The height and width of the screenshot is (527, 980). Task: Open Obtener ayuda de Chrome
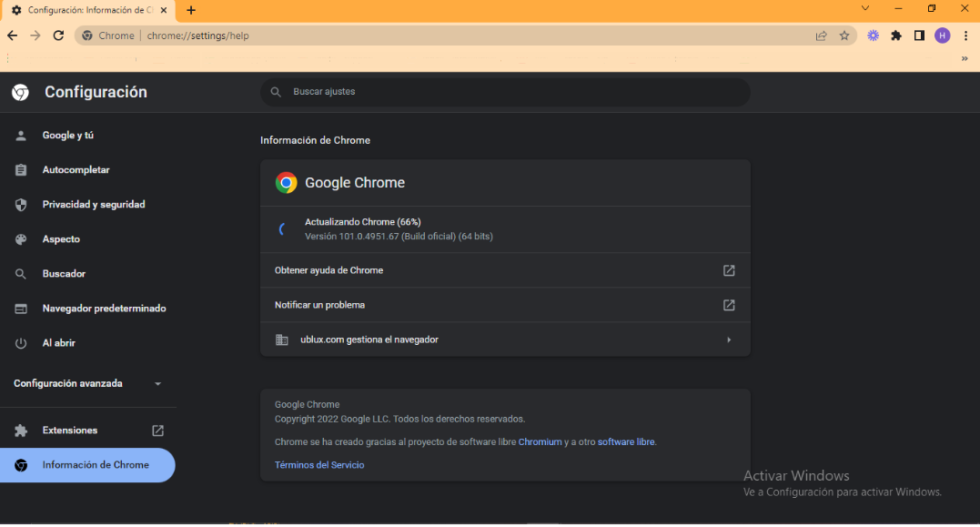click(x=505, y=270)
